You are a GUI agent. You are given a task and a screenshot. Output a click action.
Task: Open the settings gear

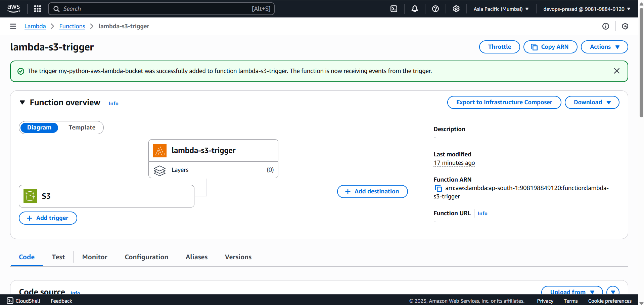pos(456,8)
